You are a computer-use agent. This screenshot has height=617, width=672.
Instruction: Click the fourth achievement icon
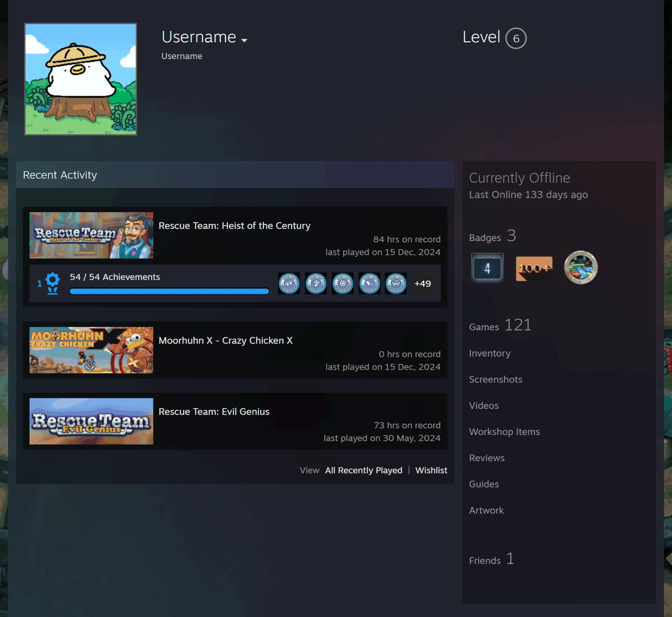coord(370,283)
